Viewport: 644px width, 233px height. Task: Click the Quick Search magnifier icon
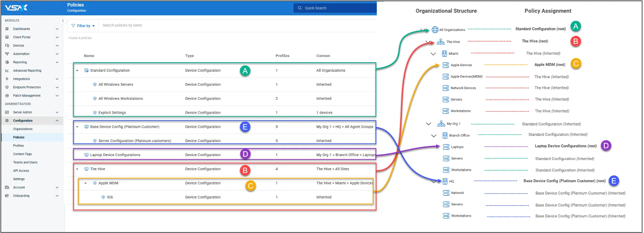300,8
